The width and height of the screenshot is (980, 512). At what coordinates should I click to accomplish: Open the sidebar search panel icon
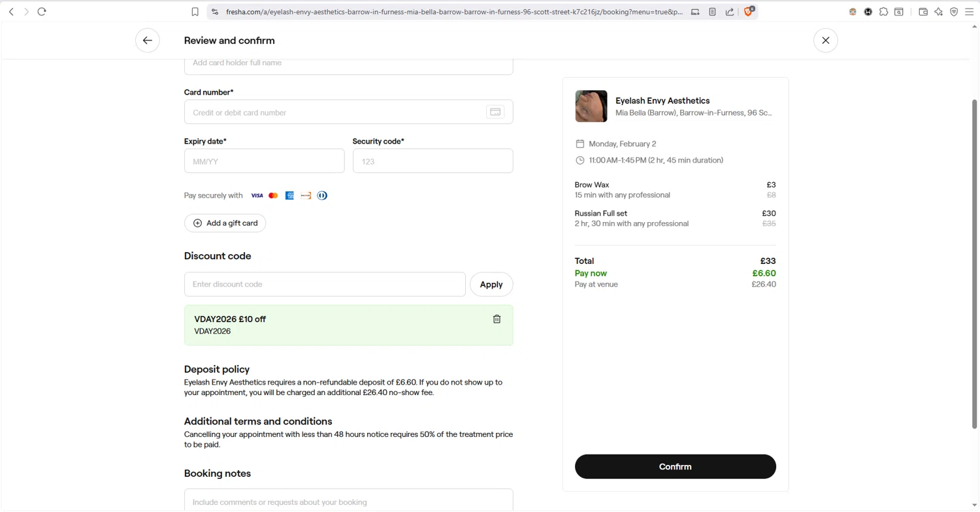[899, 12]
